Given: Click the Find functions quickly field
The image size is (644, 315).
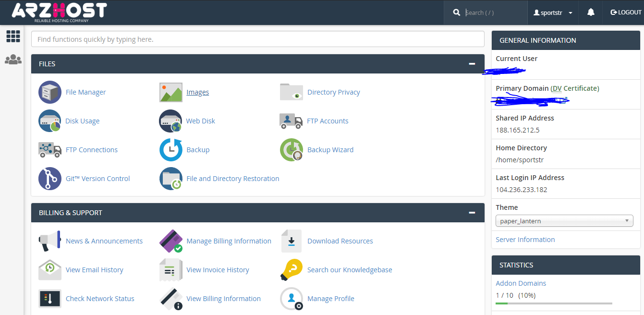Looking at the screenshot, I should 257,39.
